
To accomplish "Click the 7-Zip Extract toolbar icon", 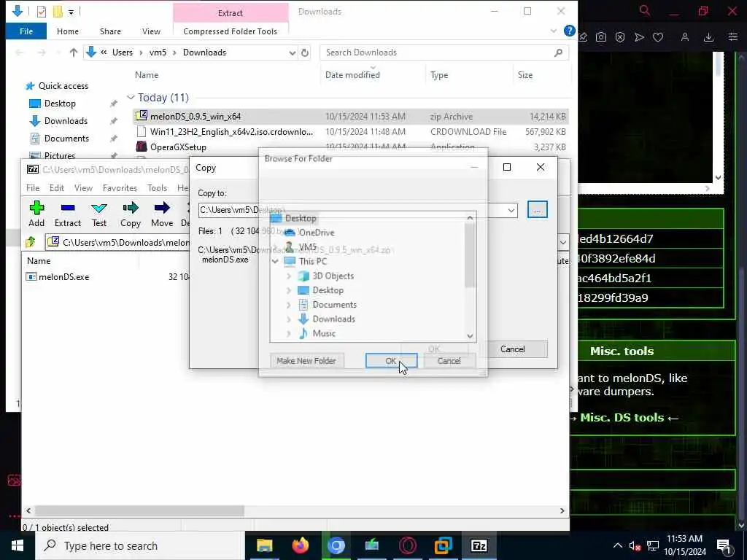I will 68,208.
